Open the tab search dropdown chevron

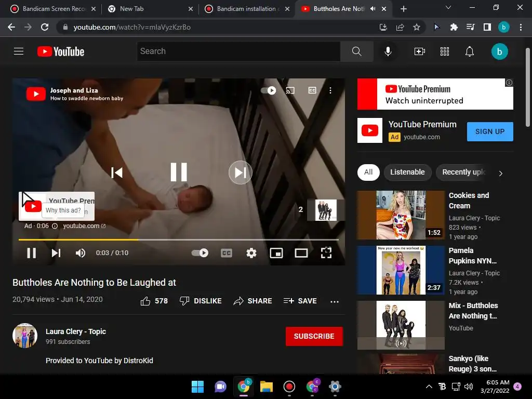coord(448,7)
